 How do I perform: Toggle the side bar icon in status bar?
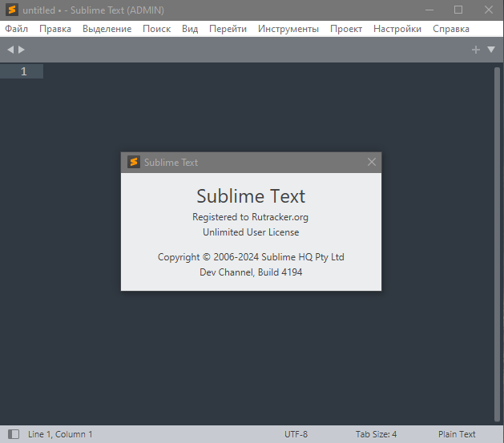[14, 434]
